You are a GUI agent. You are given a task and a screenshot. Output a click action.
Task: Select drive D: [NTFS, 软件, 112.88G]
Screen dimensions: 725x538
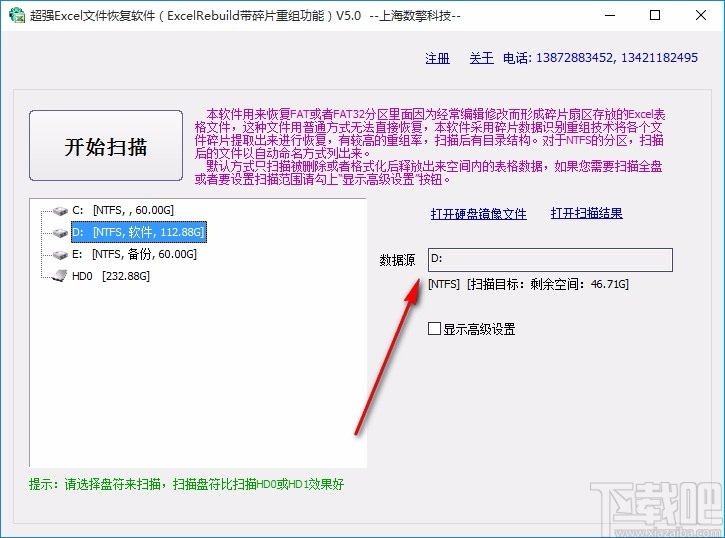tap(138, 232)
